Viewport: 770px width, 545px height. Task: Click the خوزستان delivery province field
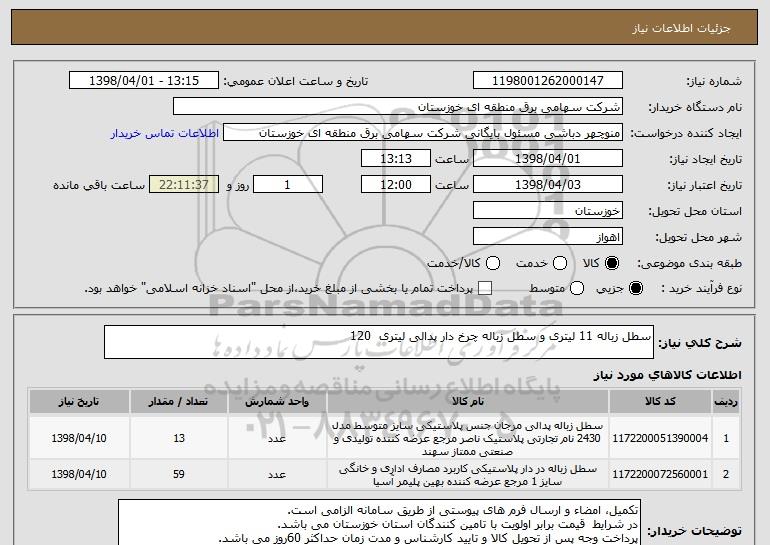[548, 211]
